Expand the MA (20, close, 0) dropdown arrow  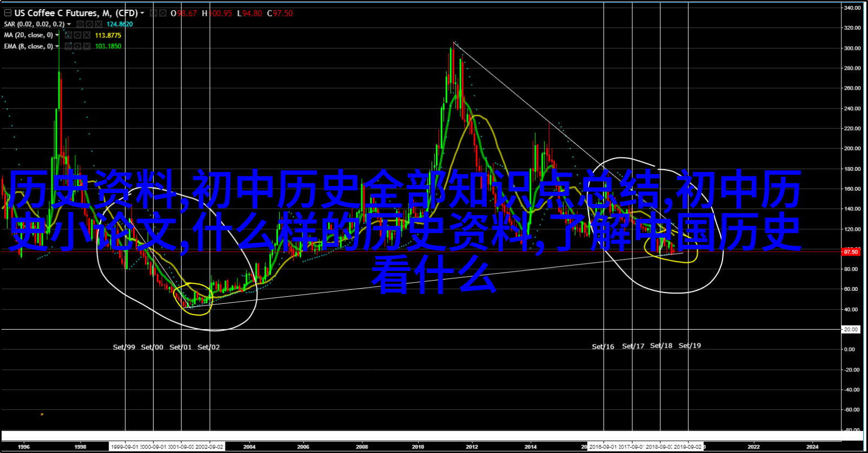pyautogui.click(x=57, y=35)
